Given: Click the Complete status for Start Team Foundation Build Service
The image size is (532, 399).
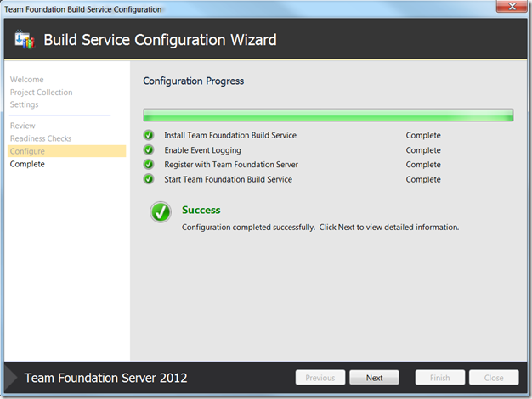Looking at the screenshot, I should pyautogui.click(x=423, y=179).
